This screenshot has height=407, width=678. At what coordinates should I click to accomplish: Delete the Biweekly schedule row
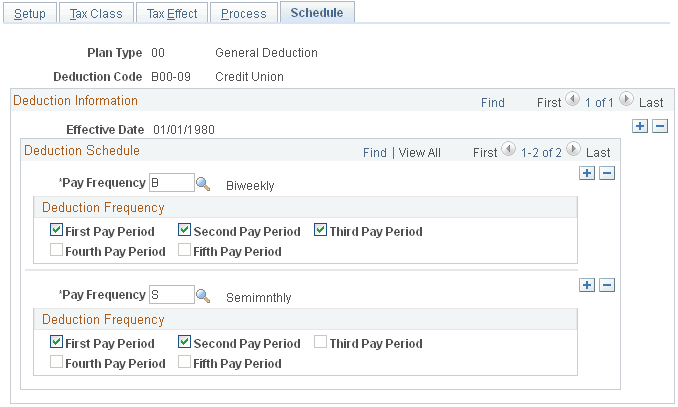pos(607,173)
